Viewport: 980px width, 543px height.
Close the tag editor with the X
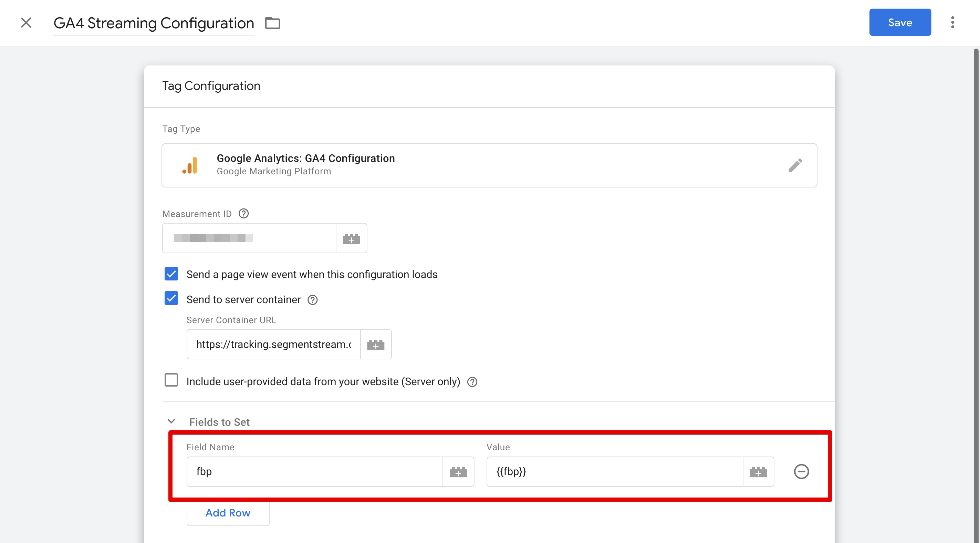[x=26, y=23]
